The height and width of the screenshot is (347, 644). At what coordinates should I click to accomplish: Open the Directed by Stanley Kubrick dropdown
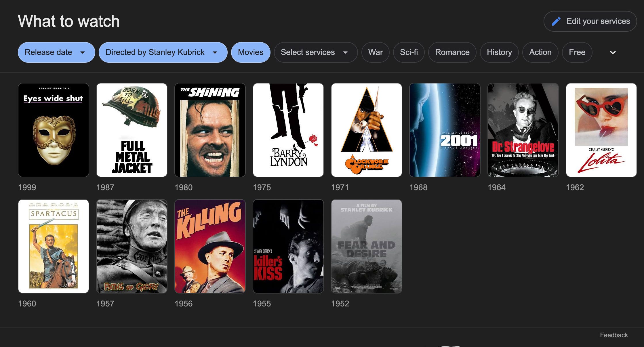[163, 52]
